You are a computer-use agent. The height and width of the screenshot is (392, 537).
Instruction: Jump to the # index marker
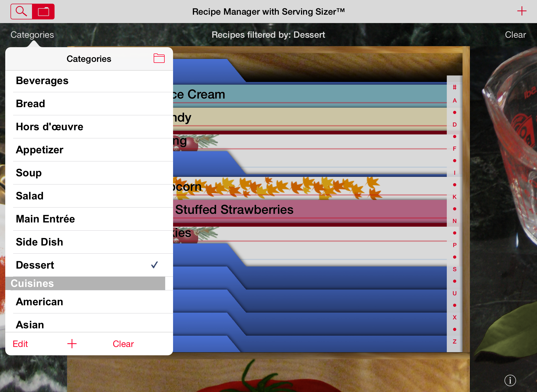(x=454, y=87)
